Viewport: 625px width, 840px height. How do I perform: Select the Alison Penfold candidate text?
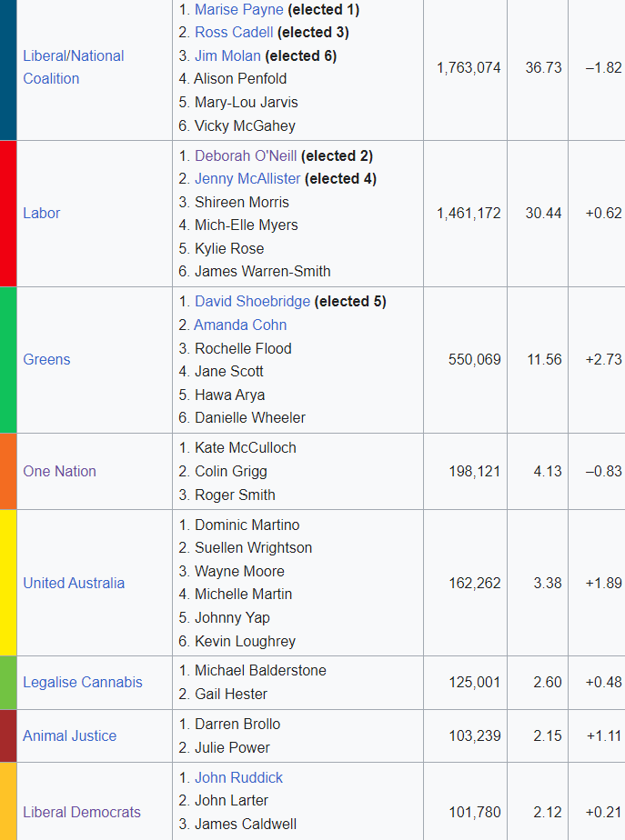pyautogui.click(x=240, y=79)
